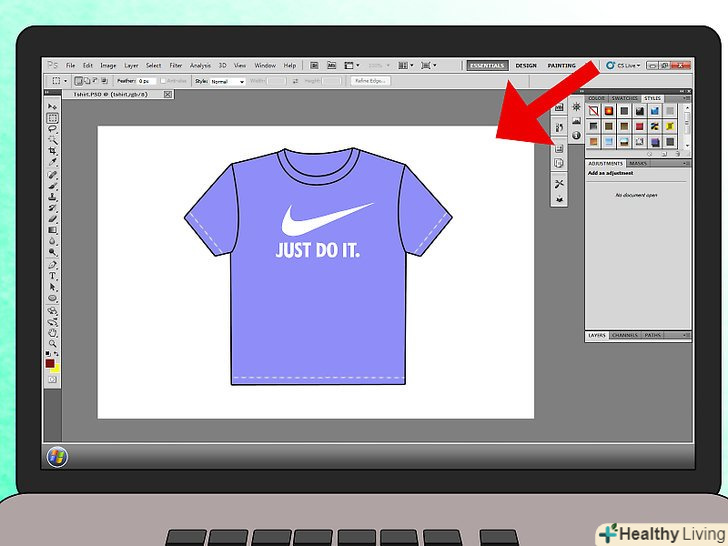The height and width of the screenshot is (546, 728).
Task: Click the Info panel icon
Action: (576, 135)
